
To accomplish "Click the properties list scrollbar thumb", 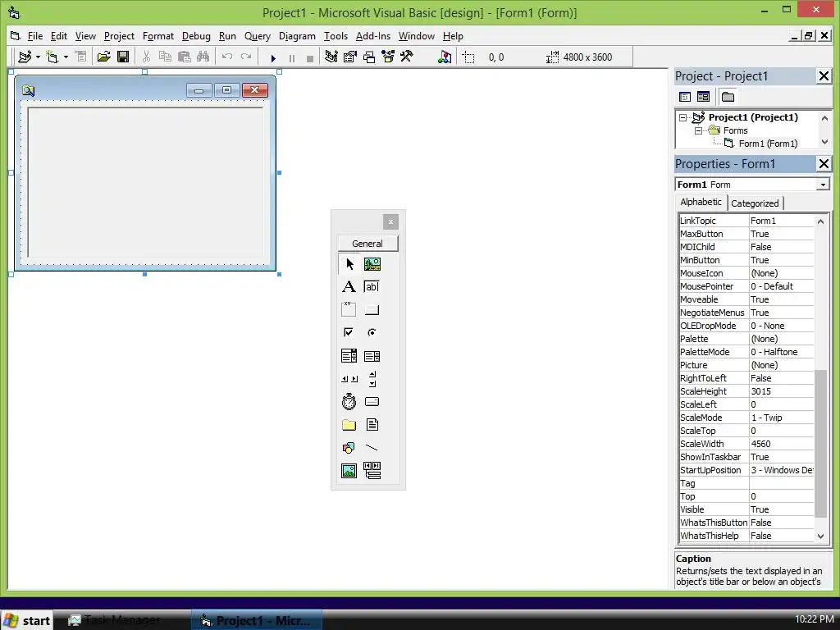I will 820,444.
